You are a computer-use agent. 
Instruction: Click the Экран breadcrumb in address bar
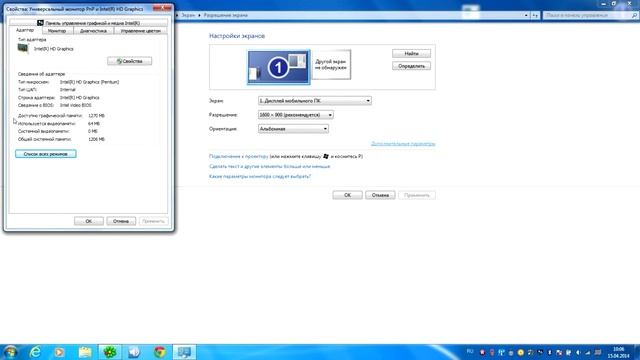point(188,15)
